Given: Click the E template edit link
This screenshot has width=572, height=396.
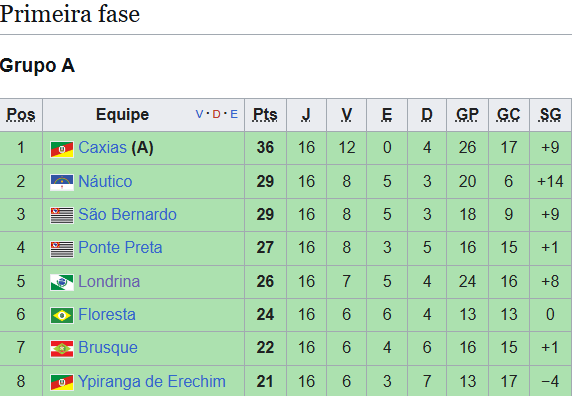Looking at the screenshot, I should point(234,114).
